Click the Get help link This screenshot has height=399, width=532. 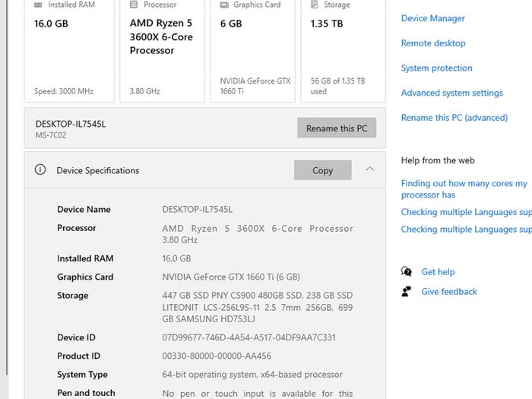[438, 272]
